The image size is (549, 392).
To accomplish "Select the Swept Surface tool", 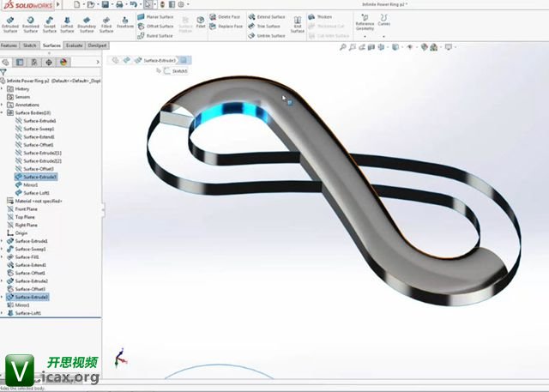I will 50,25.
